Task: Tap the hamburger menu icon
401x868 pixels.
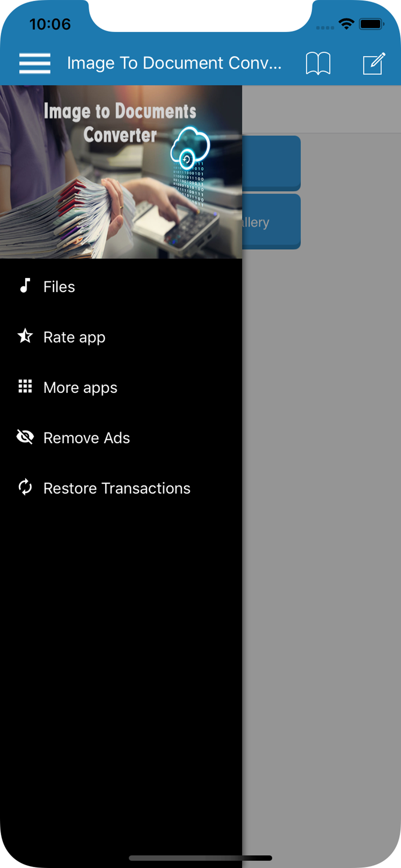Action: click(35, 63)
